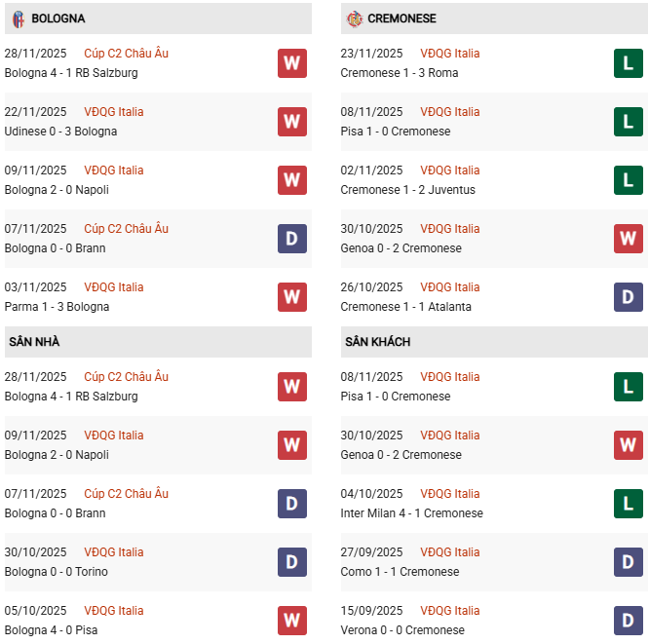
Task: Open the BOLOGNA team header
Action: 57,19
